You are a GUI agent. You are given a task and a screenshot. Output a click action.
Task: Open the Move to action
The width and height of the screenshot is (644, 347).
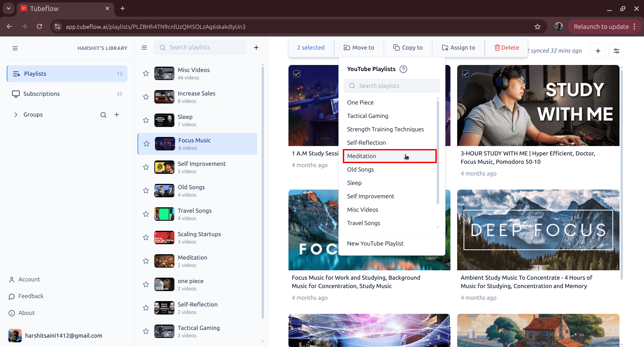coord(359,47)
